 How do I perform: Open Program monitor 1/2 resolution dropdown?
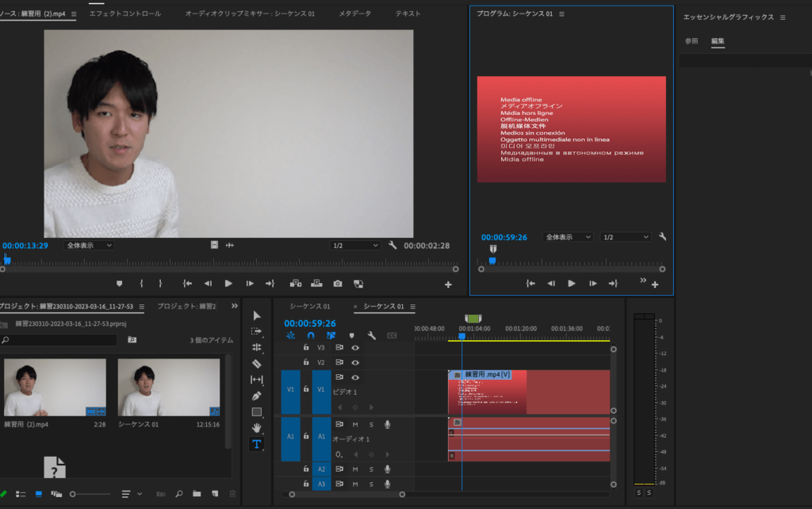pos(625,237)
